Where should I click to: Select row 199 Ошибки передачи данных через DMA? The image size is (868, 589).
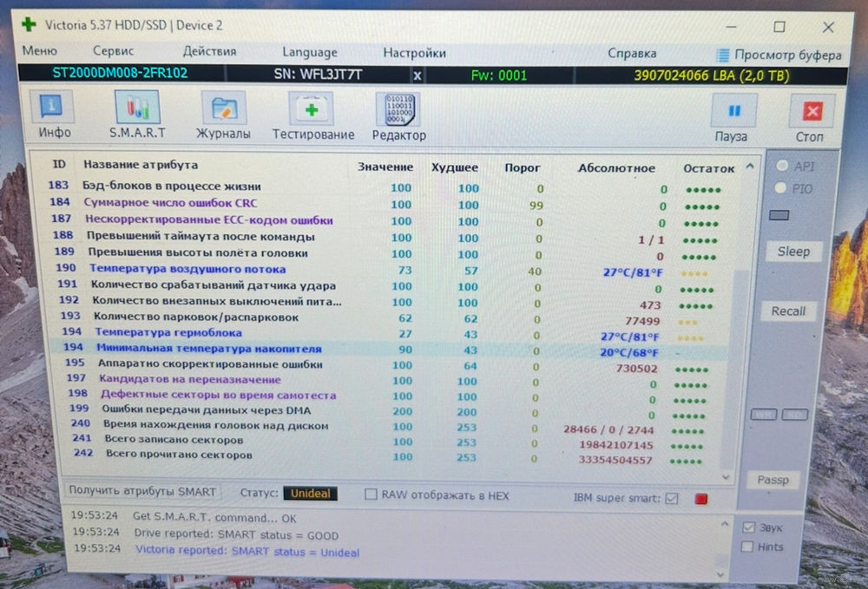coord(387,411)
